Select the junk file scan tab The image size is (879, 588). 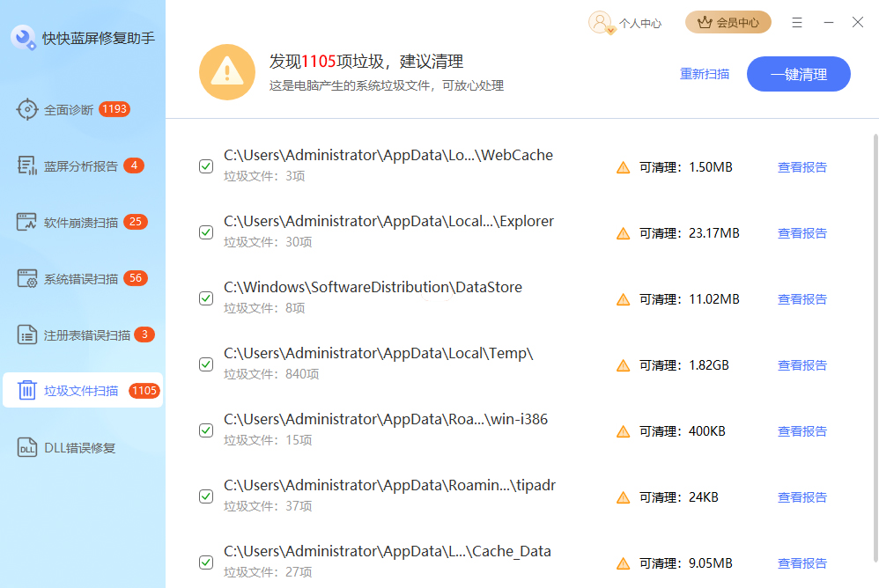click(82, 391)
